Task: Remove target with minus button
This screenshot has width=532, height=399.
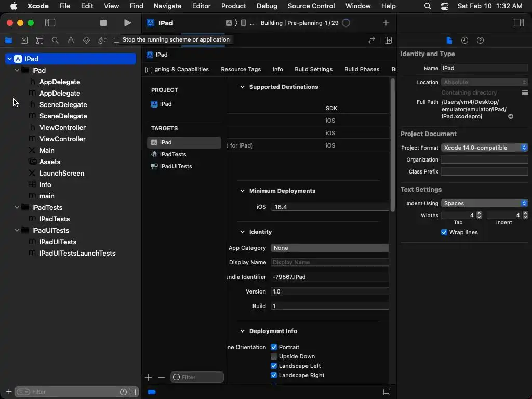Action: click(161, 377)
